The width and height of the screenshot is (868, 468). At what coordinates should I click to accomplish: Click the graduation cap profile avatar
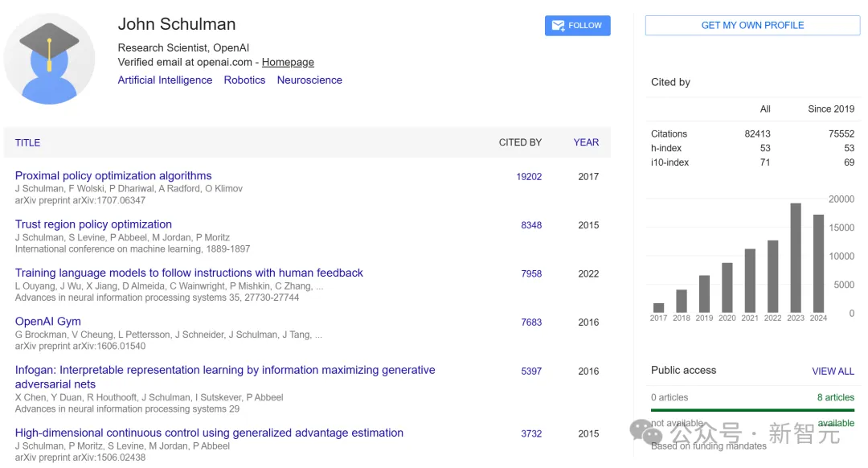[50, 59]
